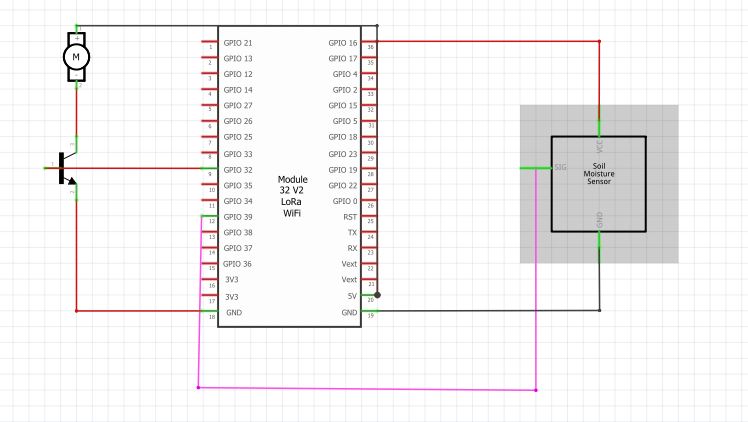Click the sensor's VCC pin
748x422 pixels.
point(599,128)
